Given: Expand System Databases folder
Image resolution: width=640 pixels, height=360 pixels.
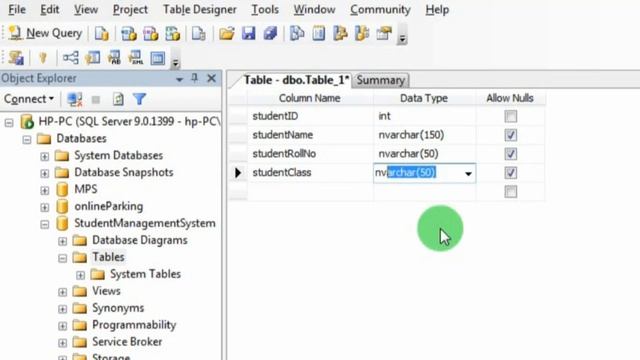Looking at the screenshot, I should click(44, 156).
